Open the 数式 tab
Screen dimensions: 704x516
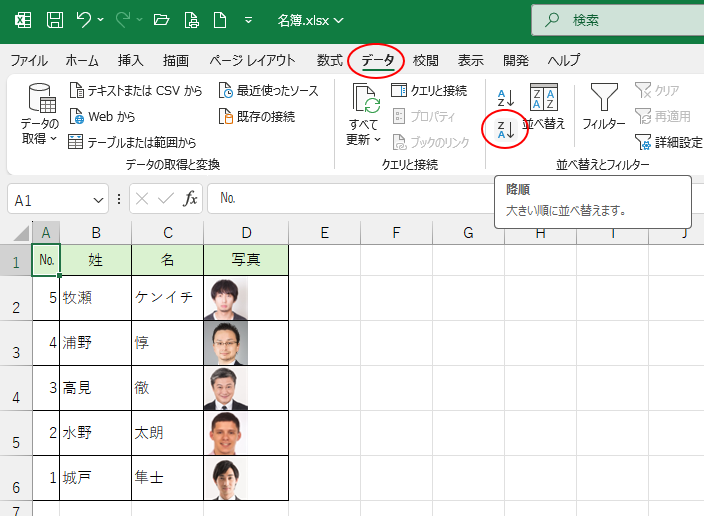tap(330, 60)
